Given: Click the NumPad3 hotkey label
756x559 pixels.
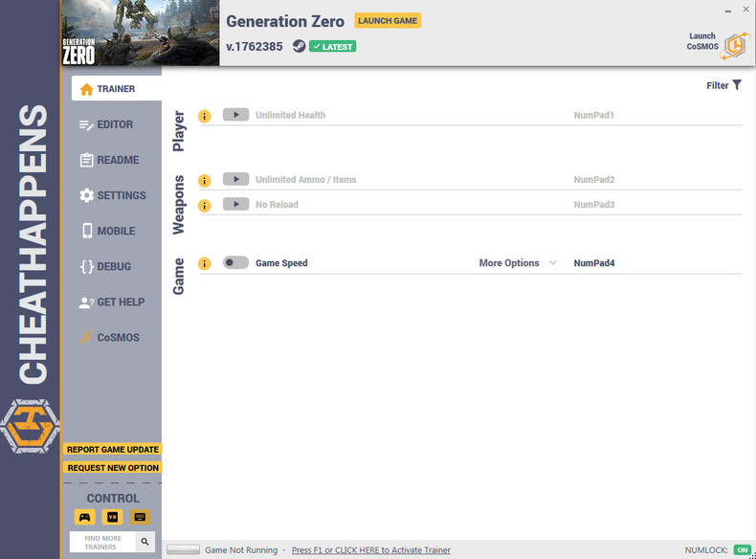Looking at the screenshot, I should click(x=594, y=205).
